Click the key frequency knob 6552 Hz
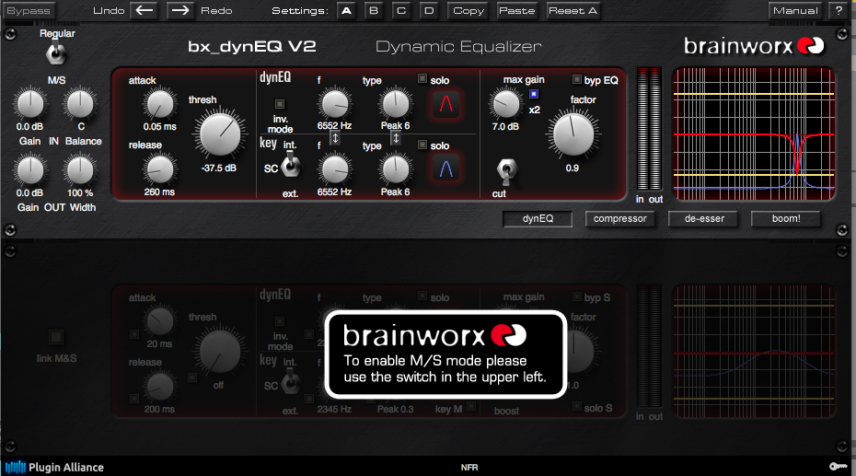 [335, 170]
